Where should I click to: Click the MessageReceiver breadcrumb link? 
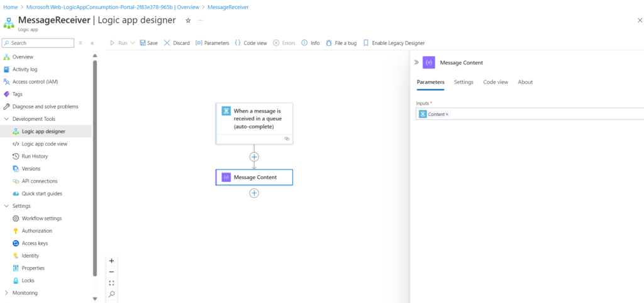[228, 8]
